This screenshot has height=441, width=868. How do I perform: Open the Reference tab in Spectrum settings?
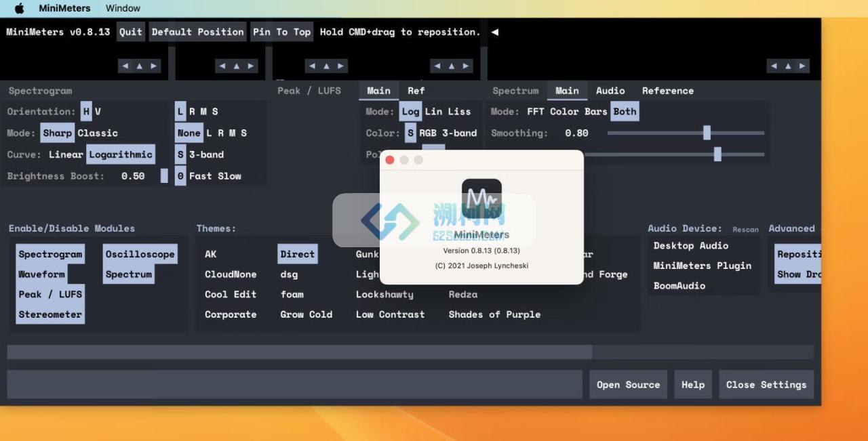pyautogui.click(x=668, y=91)
